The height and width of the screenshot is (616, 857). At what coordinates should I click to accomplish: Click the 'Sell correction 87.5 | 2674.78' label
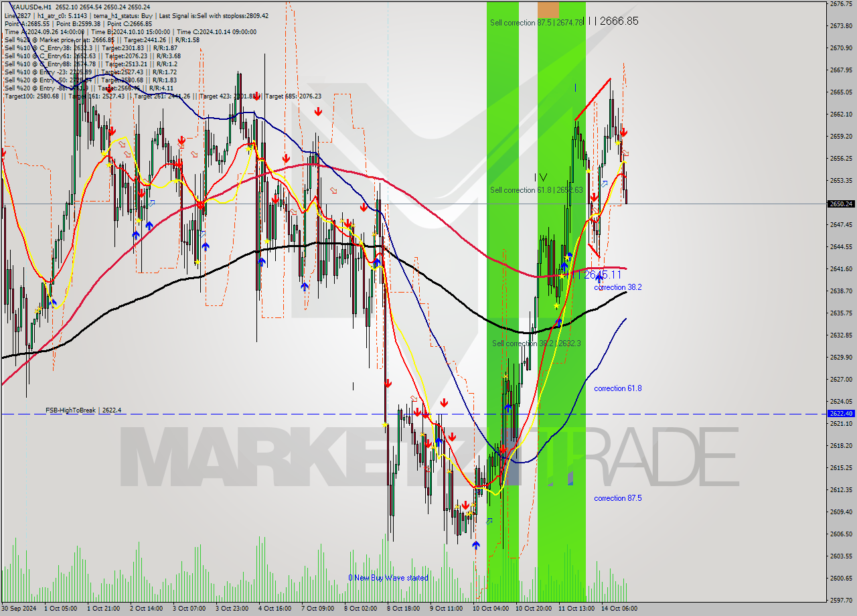click(536, 23)
